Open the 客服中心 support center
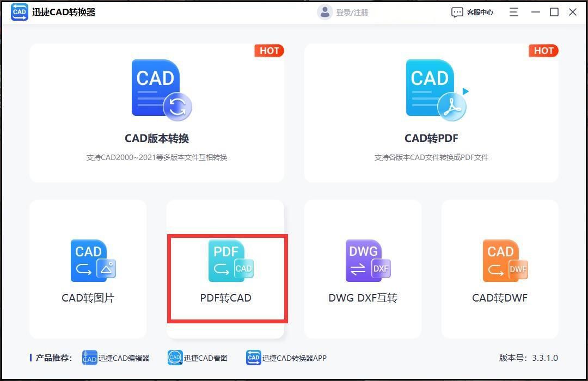 click(x=480, y=11)
